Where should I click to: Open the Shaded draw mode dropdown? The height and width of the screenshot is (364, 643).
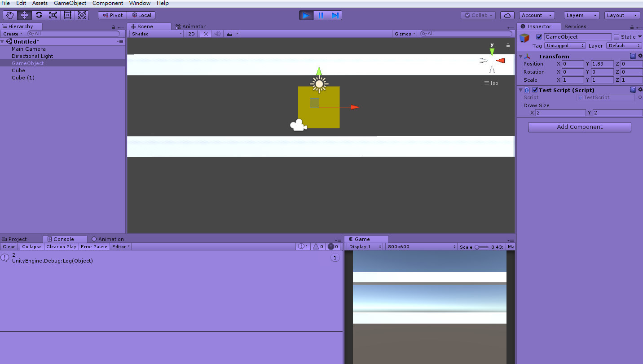(156, 33)
